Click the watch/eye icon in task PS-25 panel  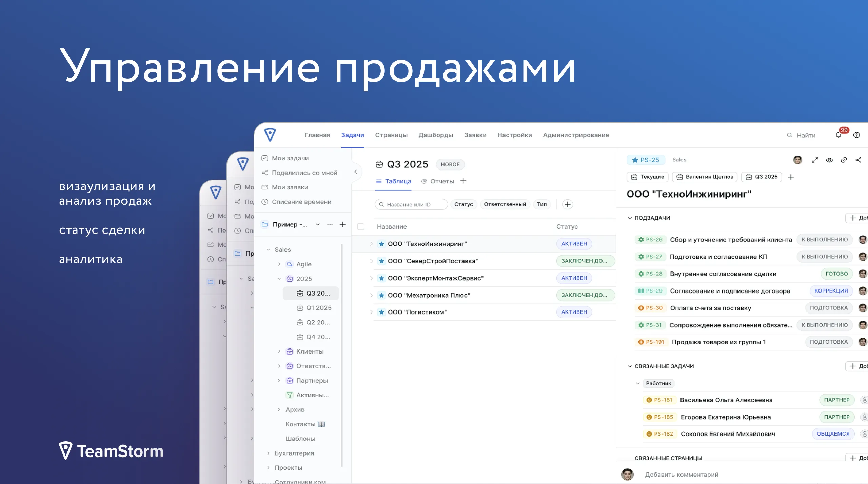[829, 160]
